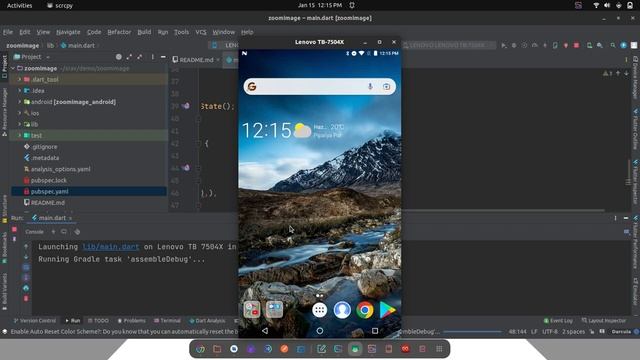The width and height of the screenshot is (640, 360).
Task: Click the red Stop icon in Run panel
Action: (x=14, y=229)
